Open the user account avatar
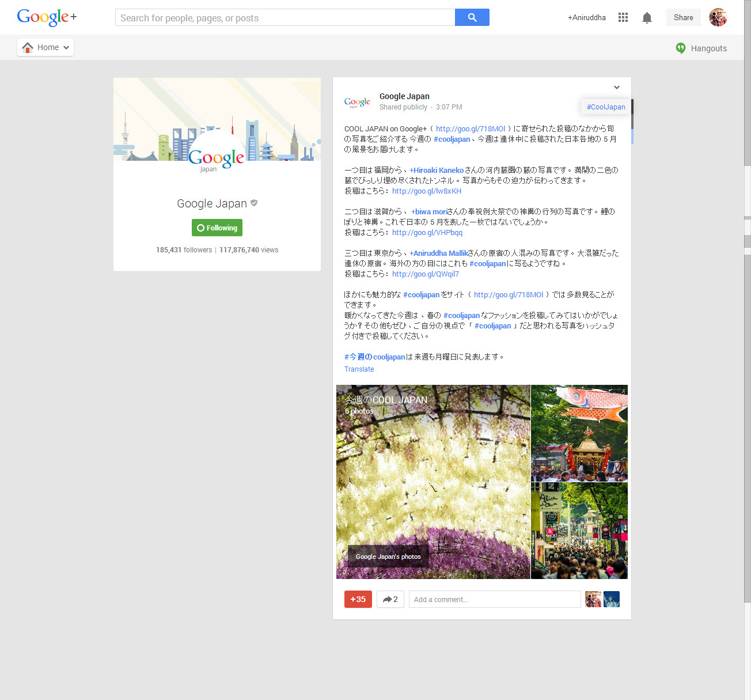Viewport: 751px width, 700px height. click(x=718, y=17)
